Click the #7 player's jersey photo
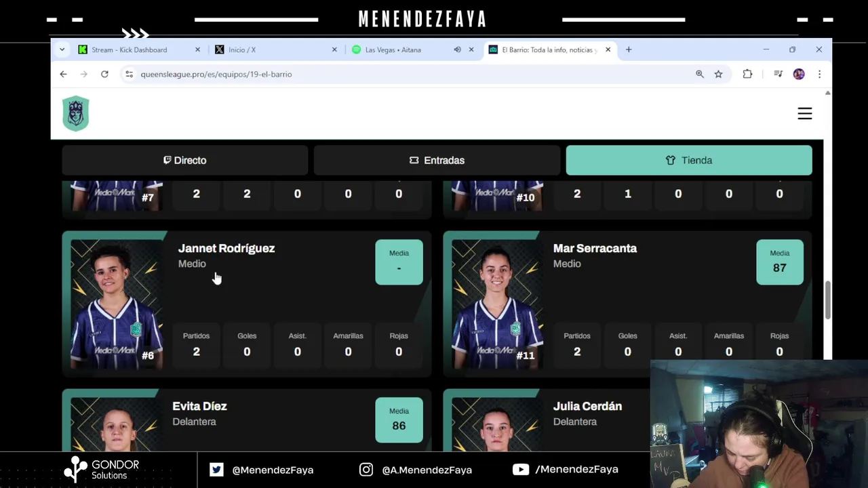This screenshot has width=868, height=488. [117, 196]
